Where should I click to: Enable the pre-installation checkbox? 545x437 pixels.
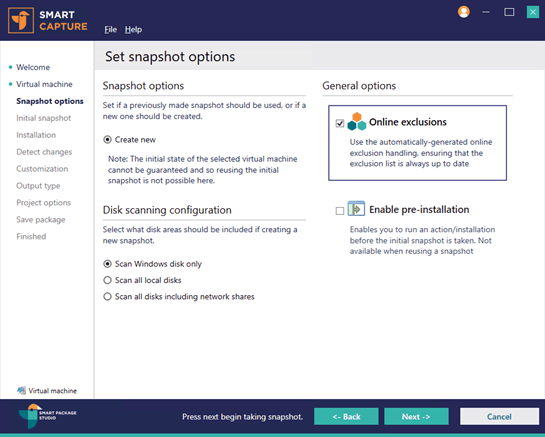[340, 211]
